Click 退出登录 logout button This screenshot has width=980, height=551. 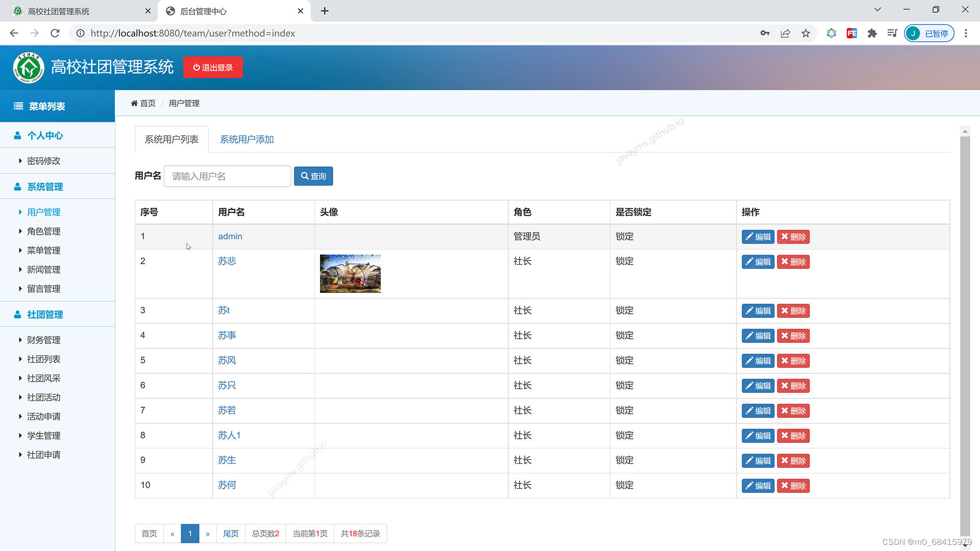pos(213,67)
